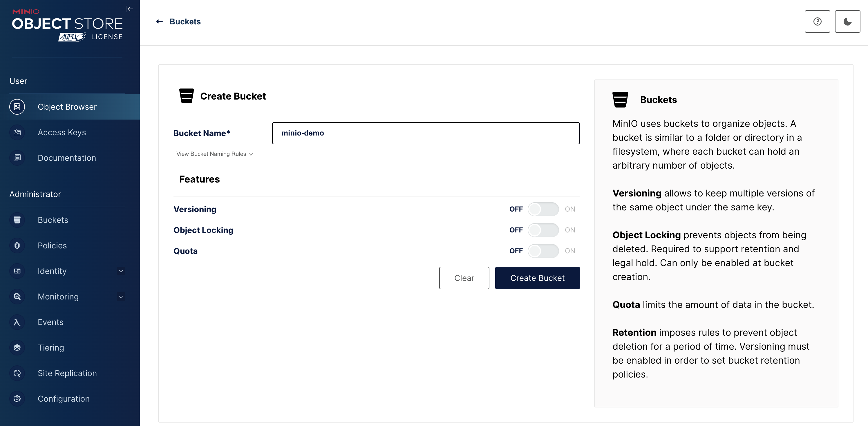Open Documentation via its sidebar icon
Image resolution: width=868 pixels, height=426 pixels.
[x=17, y=158]
